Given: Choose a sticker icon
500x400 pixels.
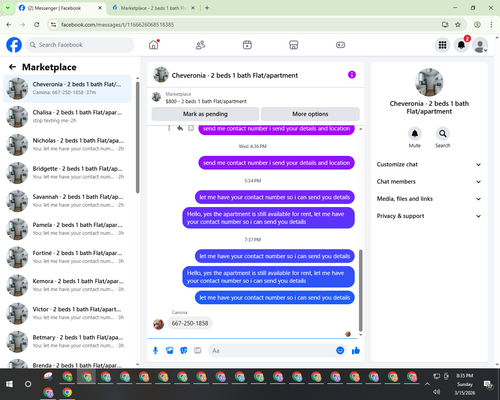Looking at the screenshot, I should pyautogui.click(x=184, y=350).
